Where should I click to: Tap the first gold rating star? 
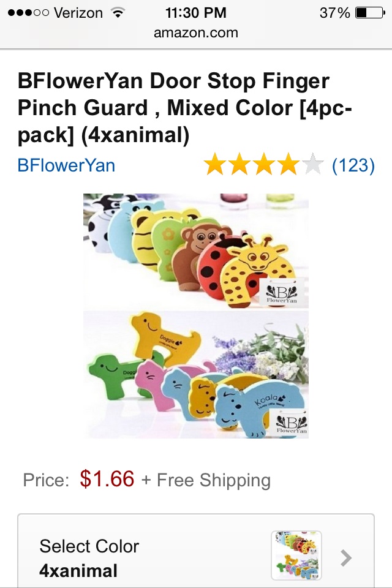pyautogui.click(x=215, y=165)
